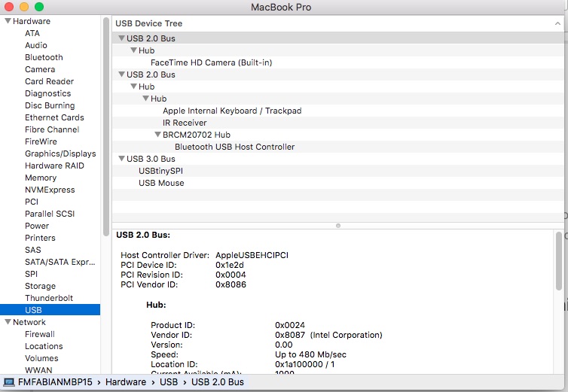Show Memory information in sidebar
568x392 pixels.
point(41,178)
